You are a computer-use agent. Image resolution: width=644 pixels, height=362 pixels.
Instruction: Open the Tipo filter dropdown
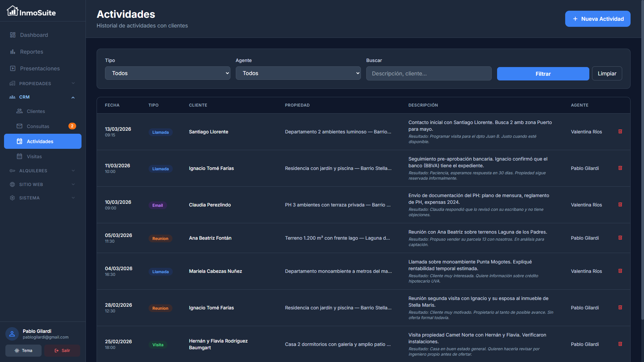click(167, 73)
